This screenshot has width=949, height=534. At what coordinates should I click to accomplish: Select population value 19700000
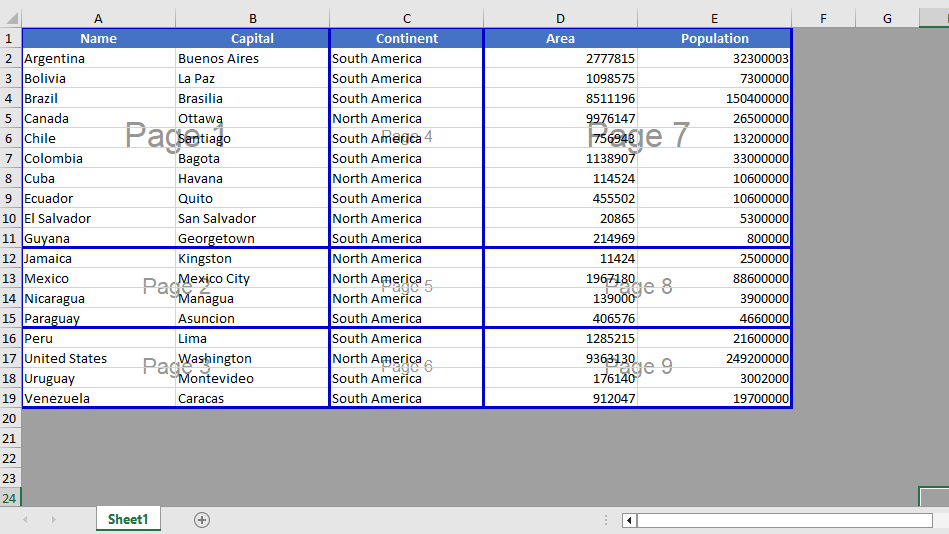714,398
